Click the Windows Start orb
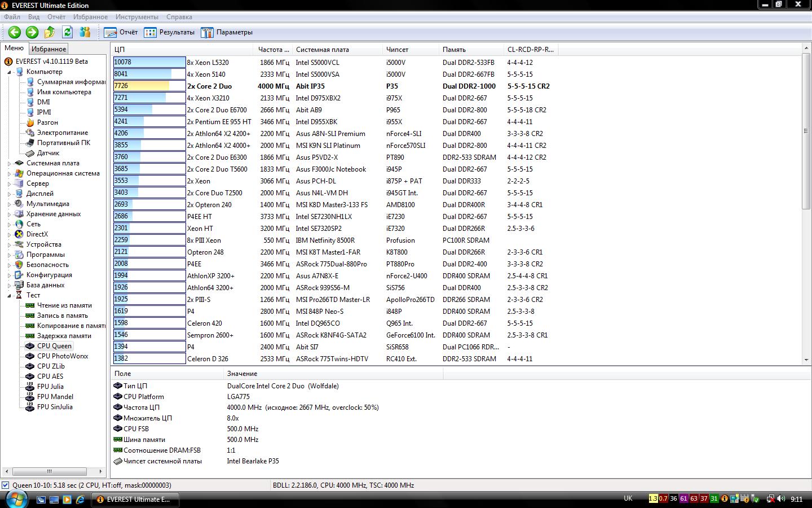 [x=16, y=499]
